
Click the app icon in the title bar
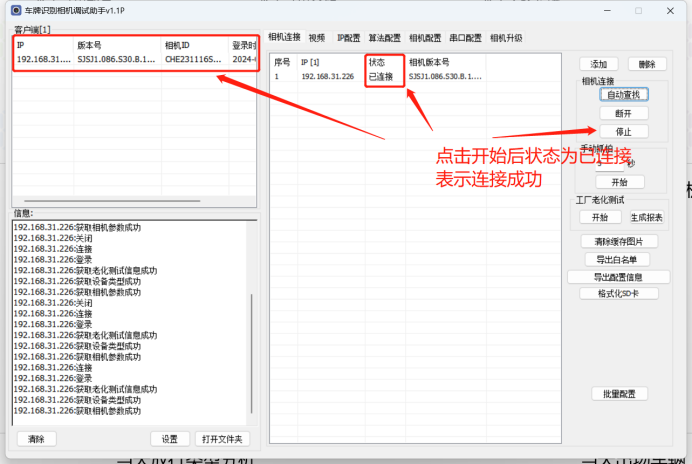(16, 10)
